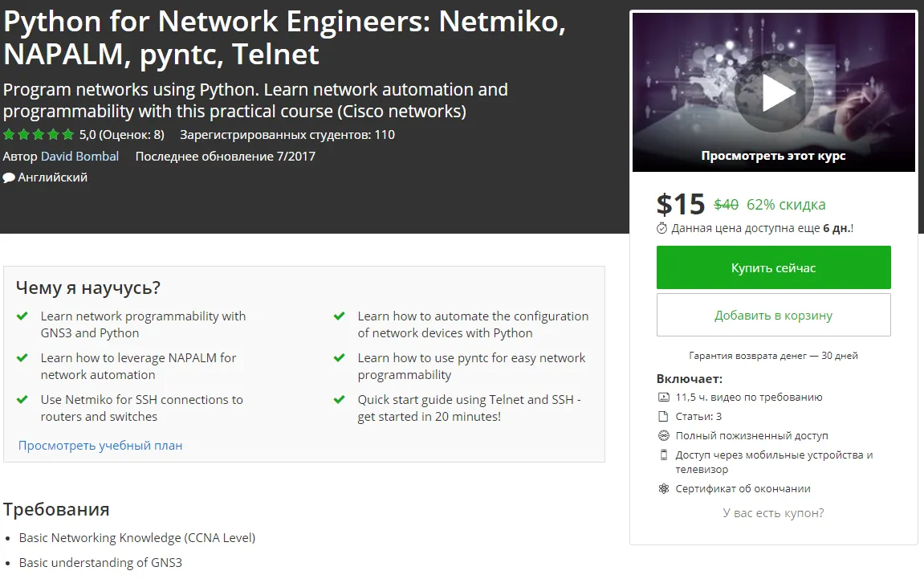This screenshot has width=924, height=579.
Task: Click the mobile device access icon
Action: pos(663,455)
